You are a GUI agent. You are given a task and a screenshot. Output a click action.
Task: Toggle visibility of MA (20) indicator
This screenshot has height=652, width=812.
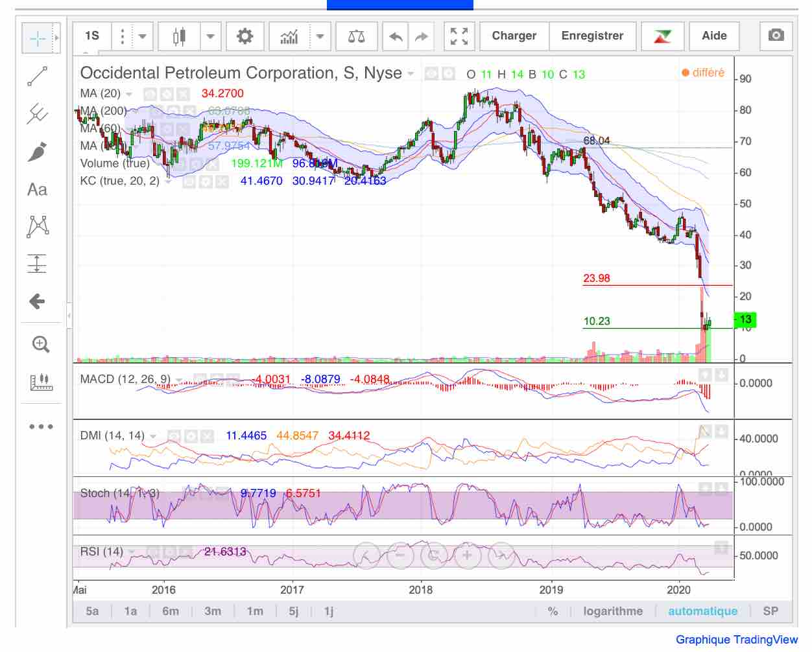point(150,94)
